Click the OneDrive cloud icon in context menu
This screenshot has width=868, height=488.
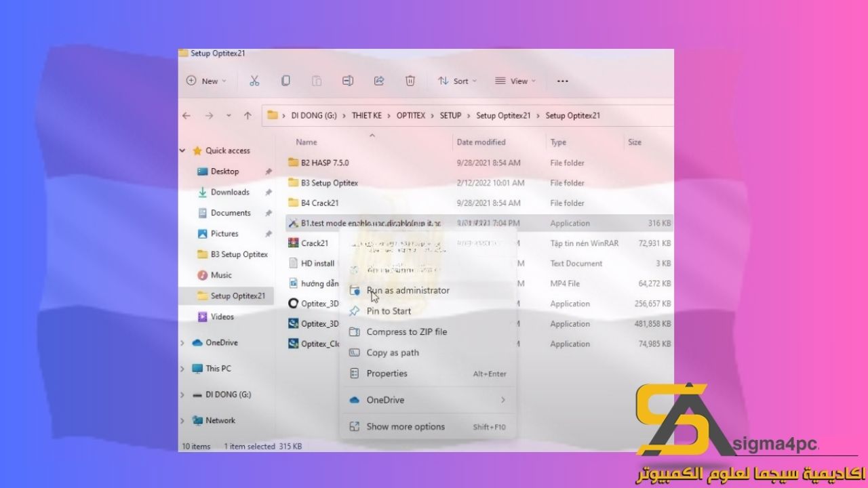354,400
